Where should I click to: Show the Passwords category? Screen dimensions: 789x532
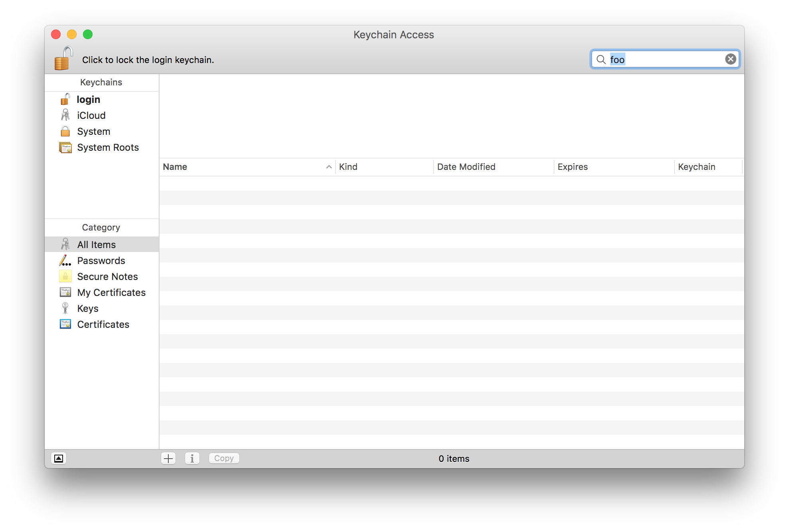coord(101,260)
